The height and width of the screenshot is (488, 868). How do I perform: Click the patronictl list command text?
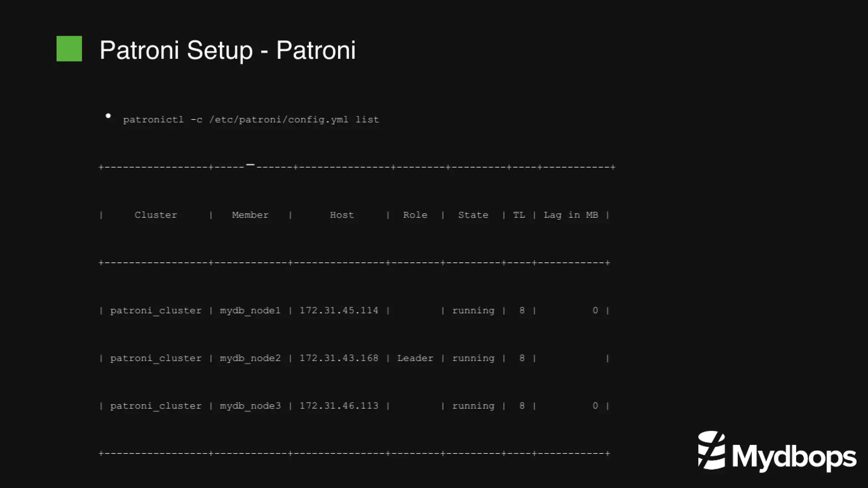[251, 120]
